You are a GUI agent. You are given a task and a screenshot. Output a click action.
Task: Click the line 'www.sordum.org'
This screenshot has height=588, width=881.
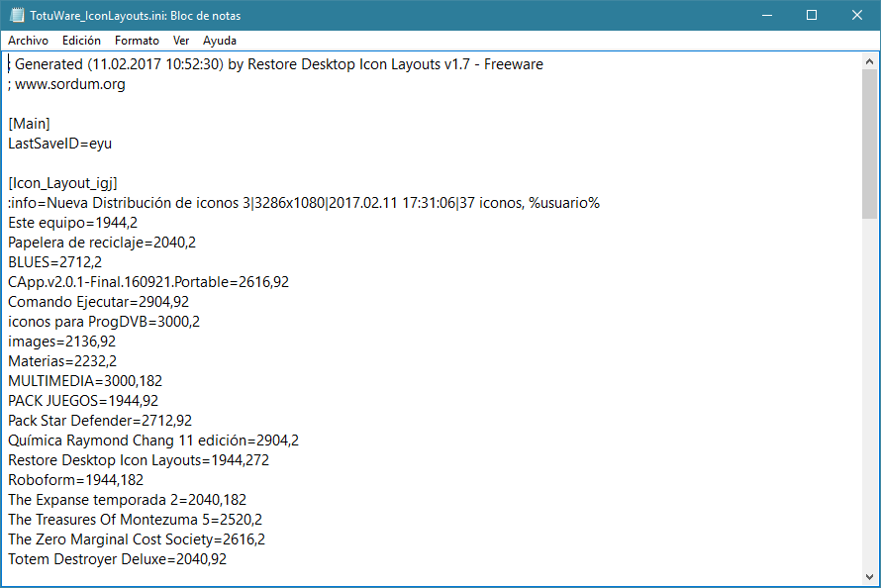pyautogui.click(x=66, y=84)
